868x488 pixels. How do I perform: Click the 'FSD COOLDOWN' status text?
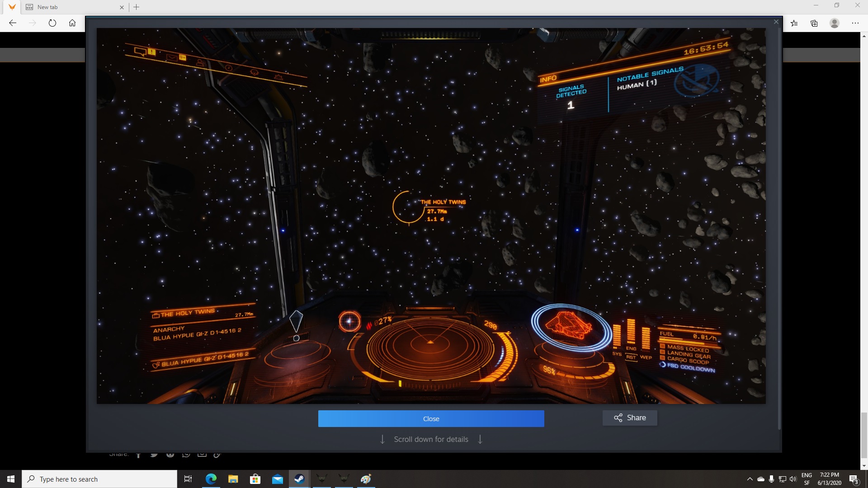pyautogui.click(x=691, y=367)
